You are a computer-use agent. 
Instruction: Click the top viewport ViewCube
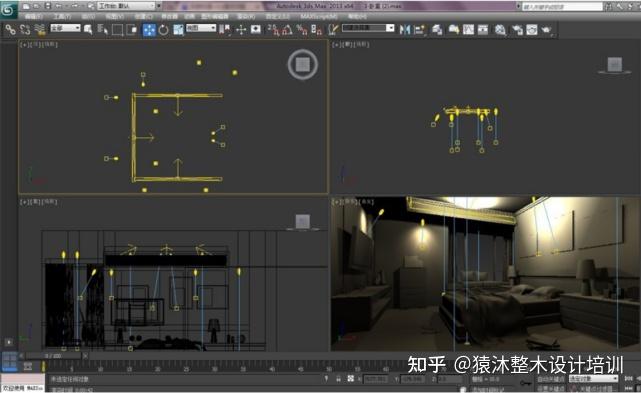point(303,64)
